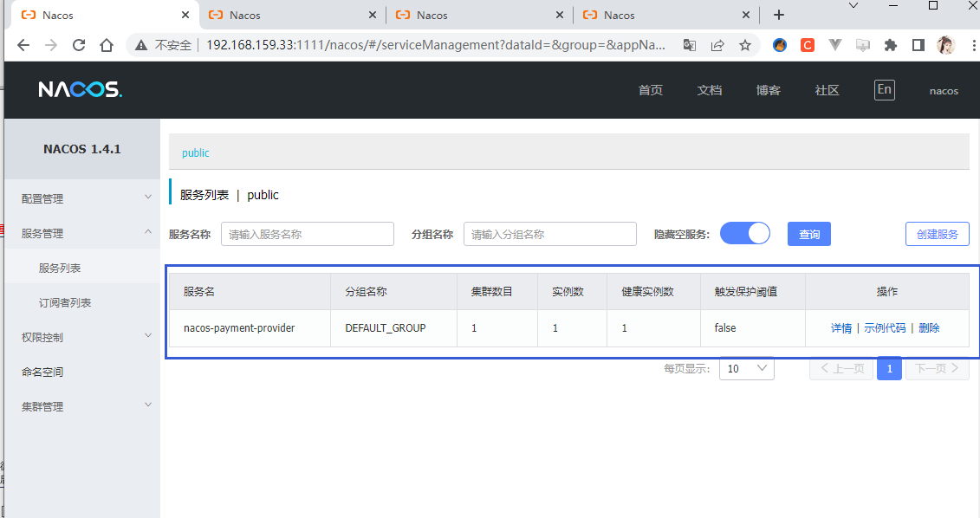
Task: Select the public namespace link
Action: pyautogui.click(x=196, y=153)
